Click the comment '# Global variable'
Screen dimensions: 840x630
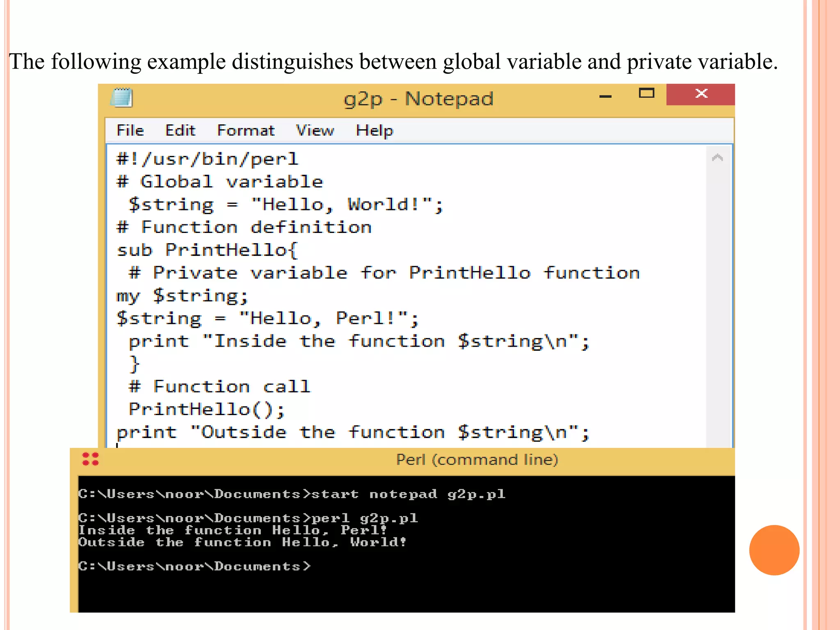point(220,182)
